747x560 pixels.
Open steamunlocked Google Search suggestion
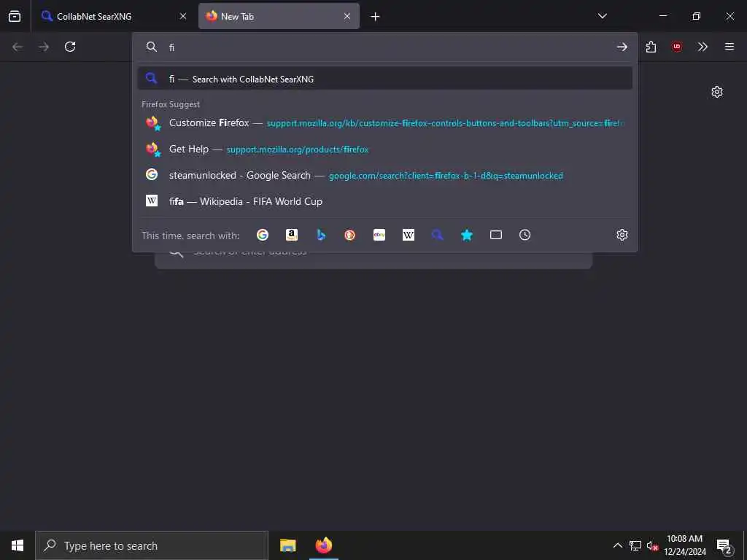[385, 175]
